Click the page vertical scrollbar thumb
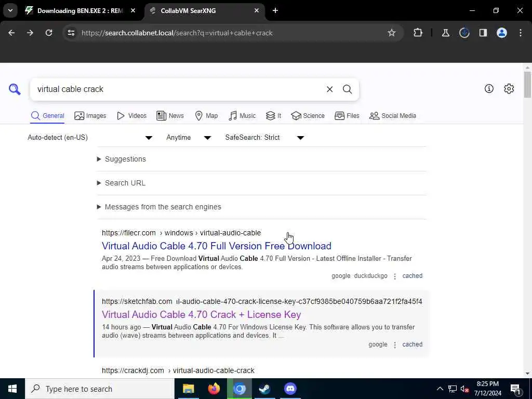This screenshot has width=532, height=399. coord(527,84)
